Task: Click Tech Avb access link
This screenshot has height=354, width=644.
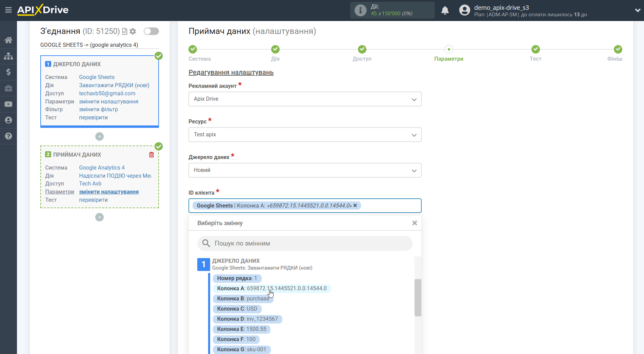Action: coord(90,183)
